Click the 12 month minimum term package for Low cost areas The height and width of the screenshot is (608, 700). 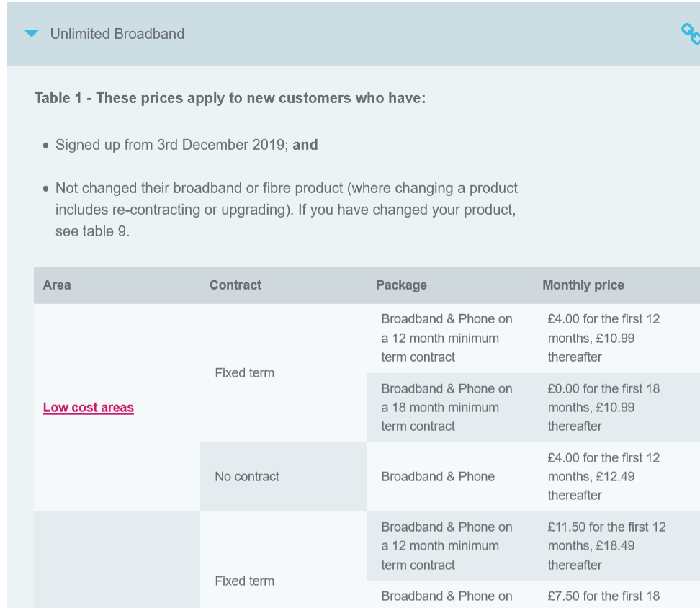click(x=447, y=338)
